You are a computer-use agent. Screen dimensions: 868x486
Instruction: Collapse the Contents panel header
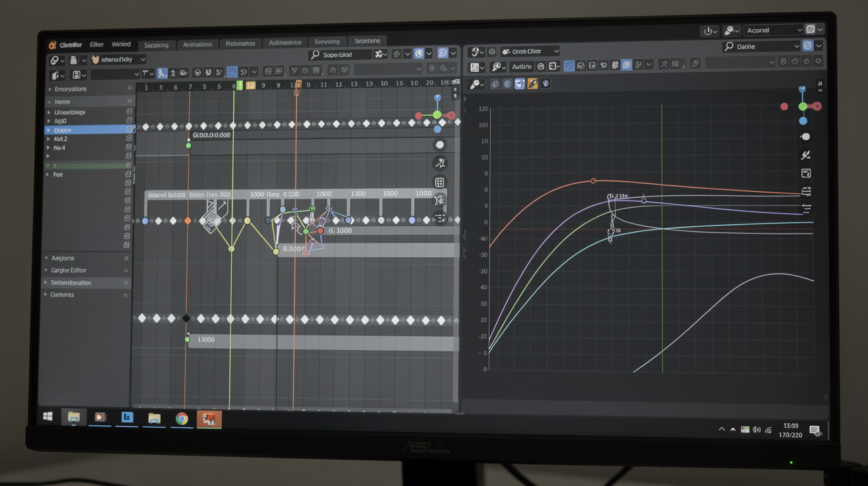pos(61,294)
